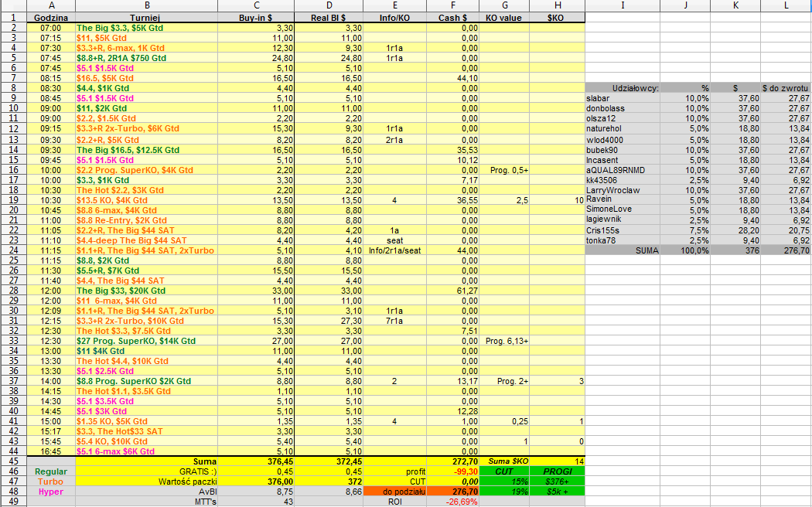Click the green CUT cell
The width and height of the screenshot is (812, 507).
point(504,471)
